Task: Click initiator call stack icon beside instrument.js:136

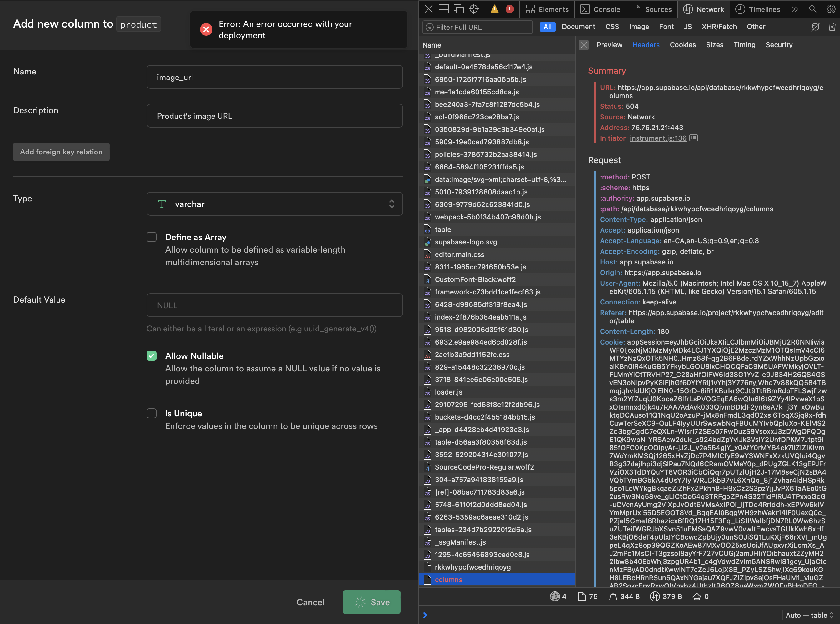Action: pyautogui.click(x=693, y=138)
